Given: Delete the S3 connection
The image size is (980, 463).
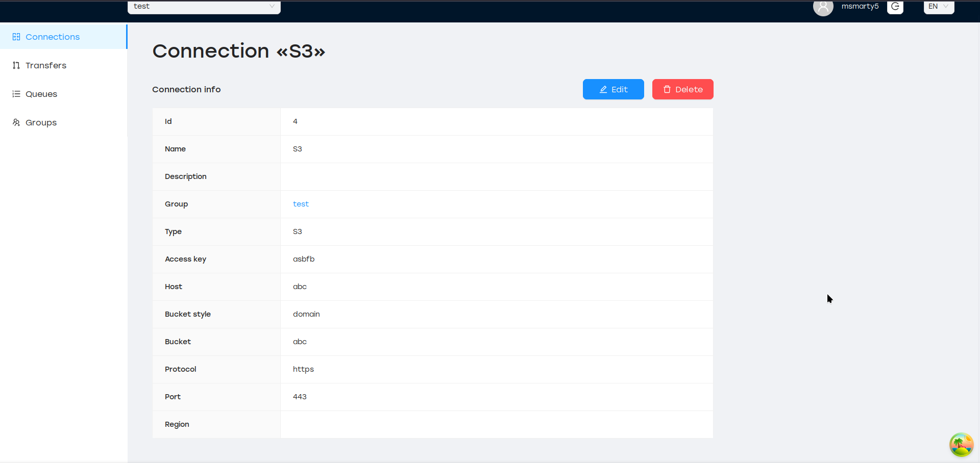Looking at the screenshot, I should pos(682,89).
